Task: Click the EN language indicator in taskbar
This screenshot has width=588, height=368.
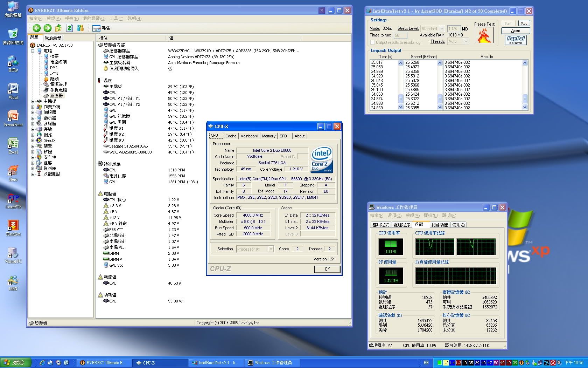Action: pyautogui.click(x=426, y=363)
